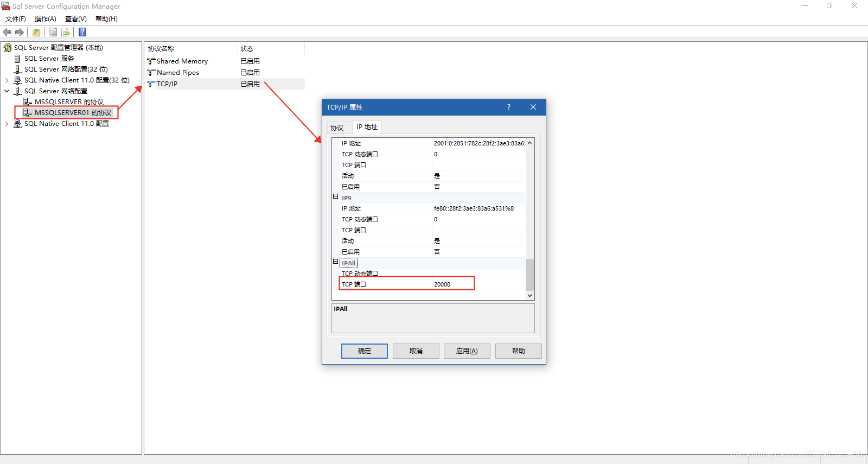868x464 pixels.
Task: Click the MSSQLSERVER01 的协议 protocol icon
Action: pyautogui.click(x=28, y=113)
